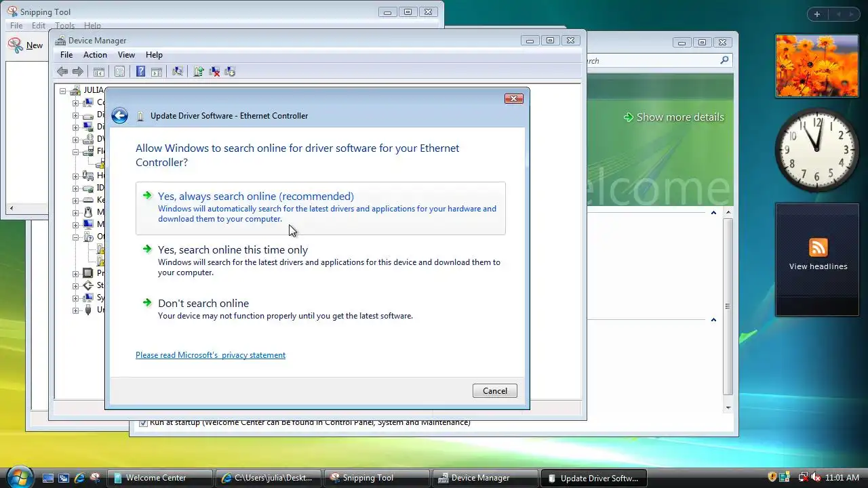Click the Welcome Center search field
This screenshot has height=488, width=868.
651,61
